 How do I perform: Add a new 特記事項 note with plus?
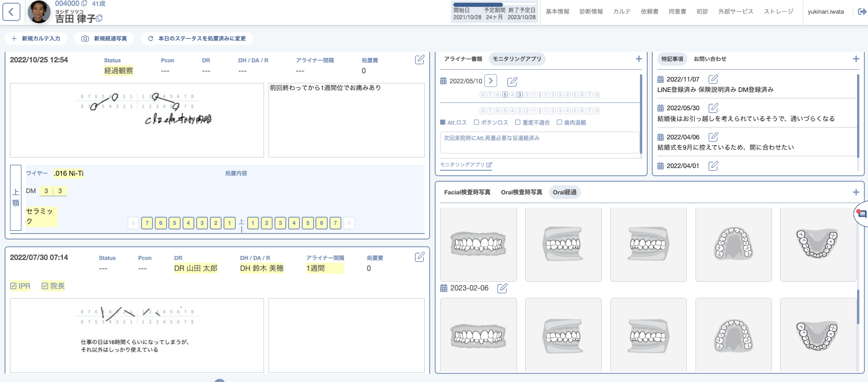tap(856, 59)
